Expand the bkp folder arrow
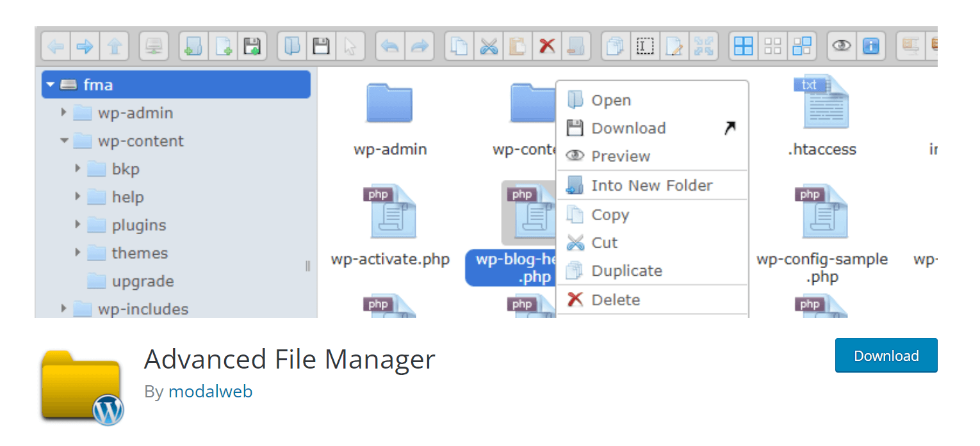980x446 pixels. [x=78, y=168]
